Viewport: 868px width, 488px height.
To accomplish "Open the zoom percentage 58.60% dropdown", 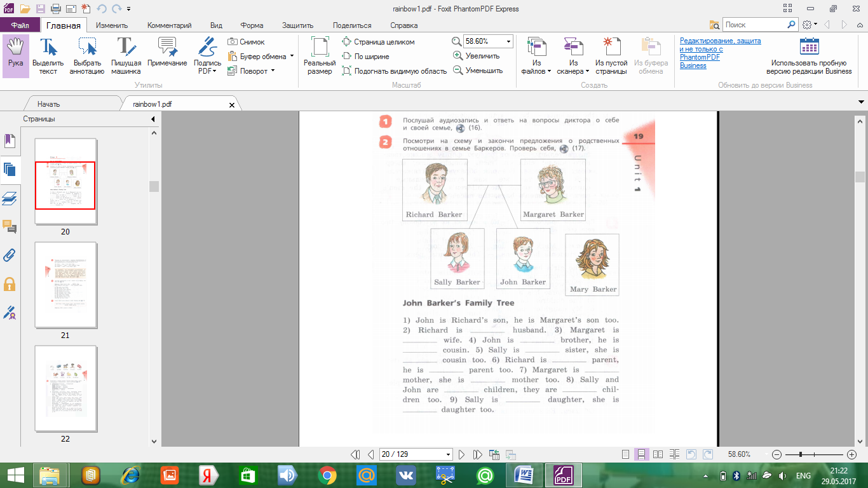I will [x=508, y=41].
